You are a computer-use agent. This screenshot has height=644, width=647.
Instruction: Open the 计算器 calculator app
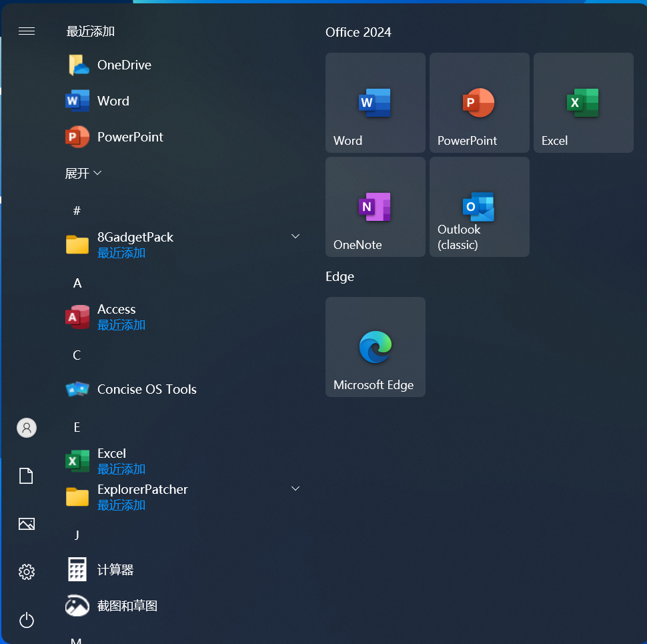[115, 570]
